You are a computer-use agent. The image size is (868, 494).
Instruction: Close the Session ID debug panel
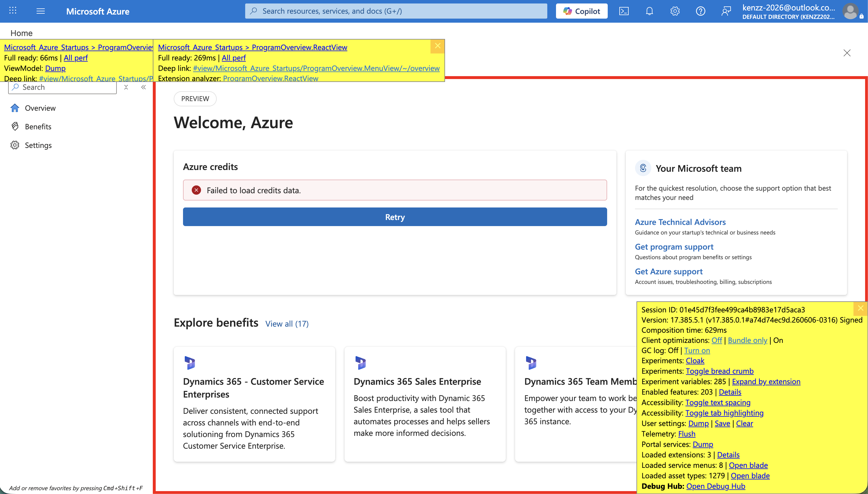tap(860, 308)
